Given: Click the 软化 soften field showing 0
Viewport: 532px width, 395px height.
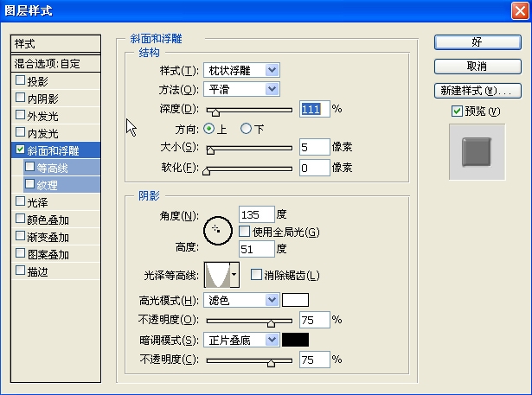Looking at the screenshot, I should (315, 168).
